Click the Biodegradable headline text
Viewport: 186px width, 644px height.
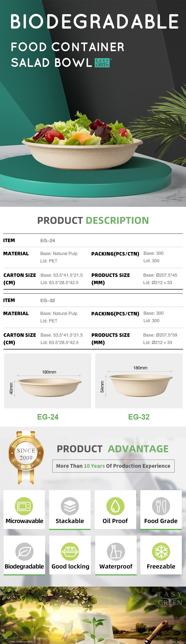[x=94, y=22]
